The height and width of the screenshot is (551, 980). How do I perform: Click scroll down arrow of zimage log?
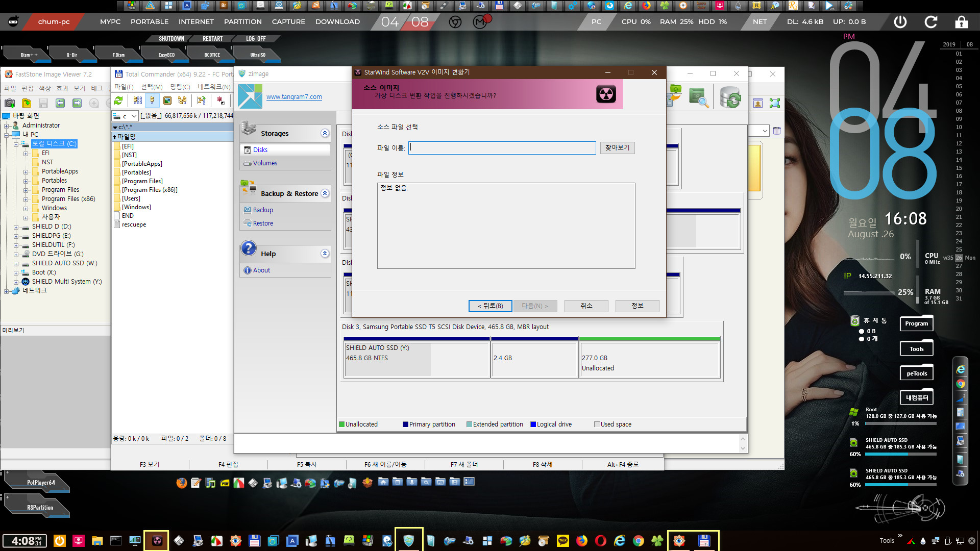743,448
